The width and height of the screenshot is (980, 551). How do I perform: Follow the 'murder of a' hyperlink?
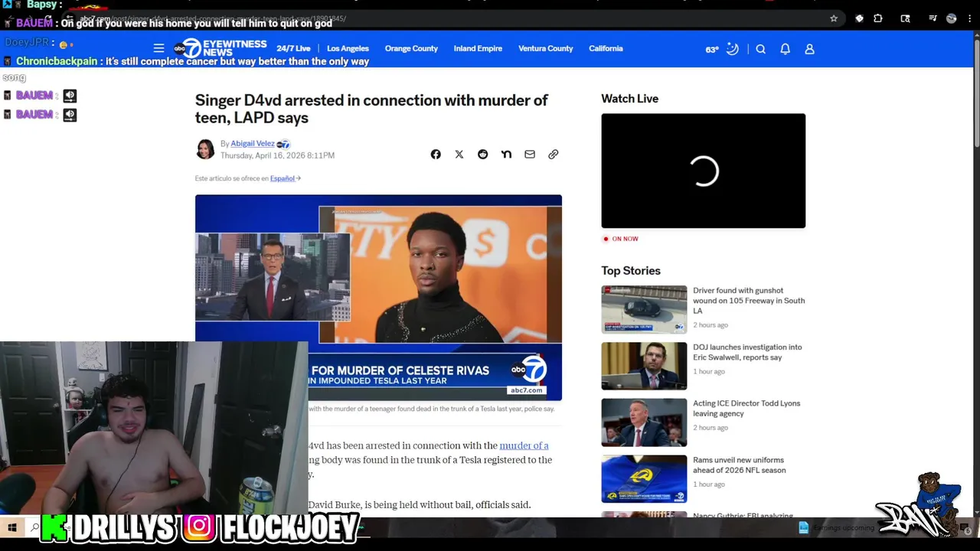click(x=524, y=445)
